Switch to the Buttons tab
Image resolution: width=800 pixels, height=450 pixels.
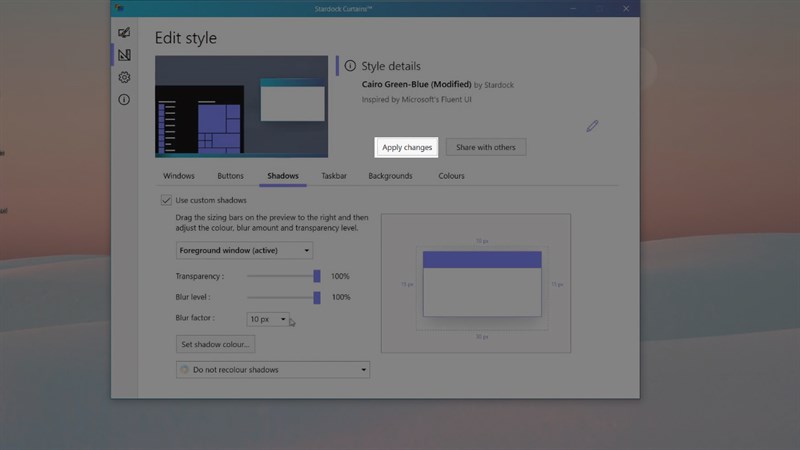pyautogui.click(x=231, y=176)
